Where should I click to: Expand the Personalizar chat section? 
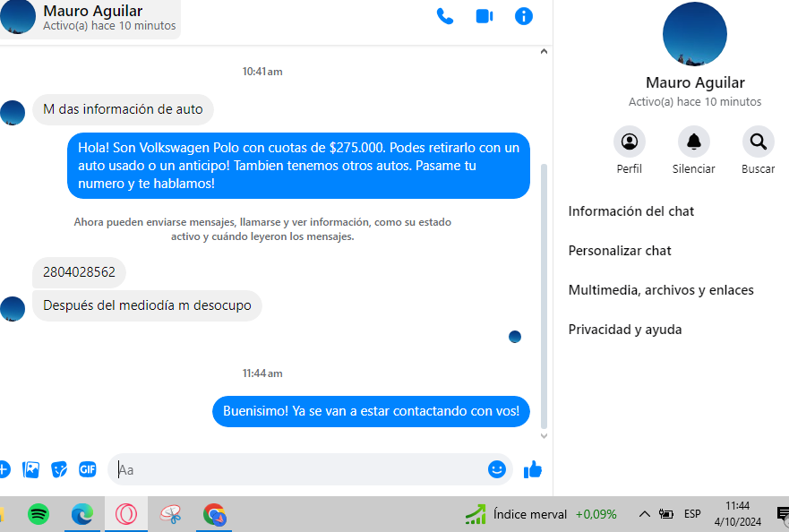[620, 251]
